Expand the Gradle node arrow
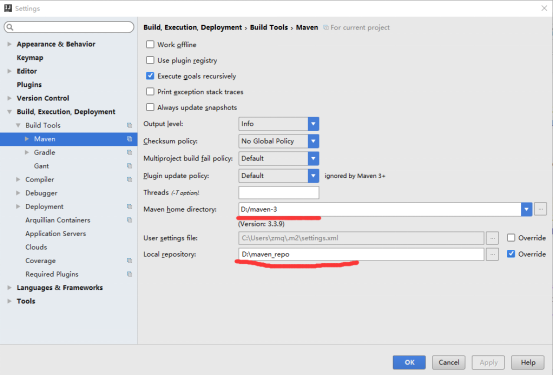This screenshot has width=553, height=375. (27, 152)
